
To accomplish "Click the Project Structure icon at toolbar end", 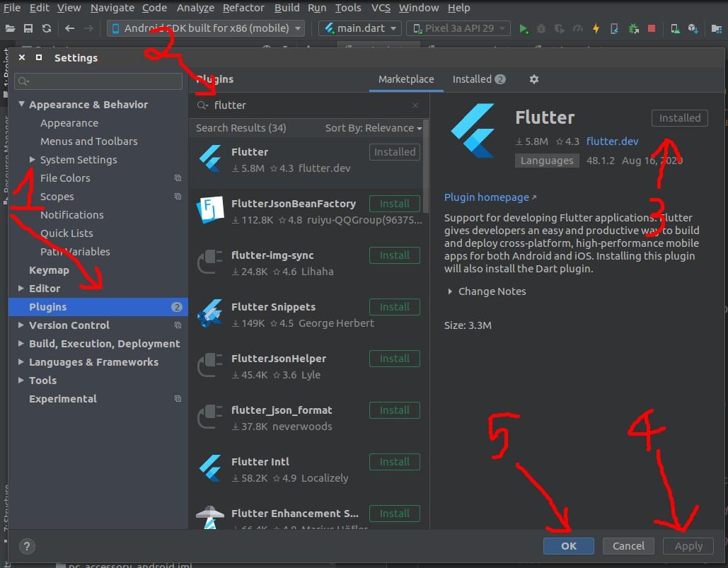I will coord(717,29).
